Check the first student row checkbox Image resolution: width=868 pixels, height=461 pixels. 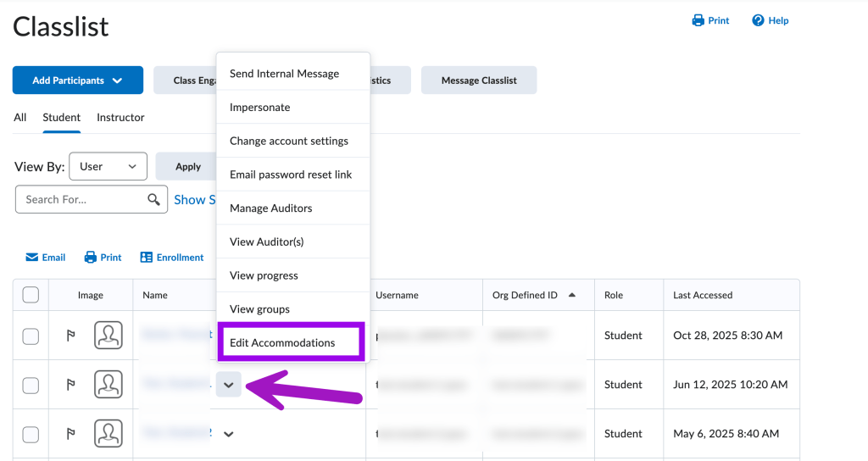tap(31, 336)
